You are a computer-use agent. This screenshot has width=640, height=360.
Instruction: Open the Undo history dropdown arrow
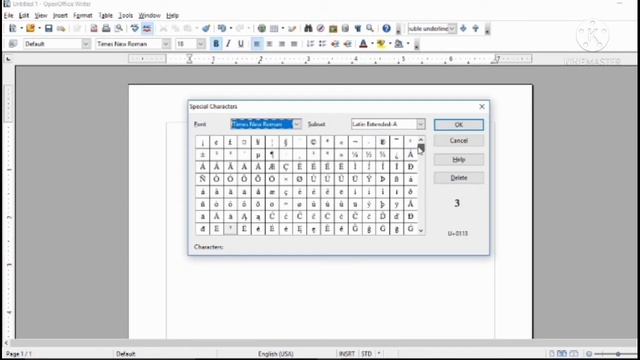point(231,29)
